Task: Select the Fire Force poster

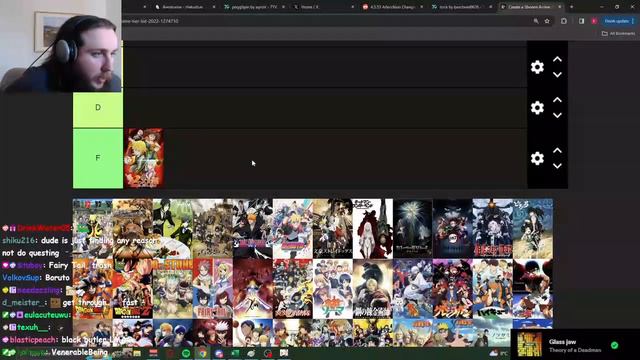Action: [293, 289]
